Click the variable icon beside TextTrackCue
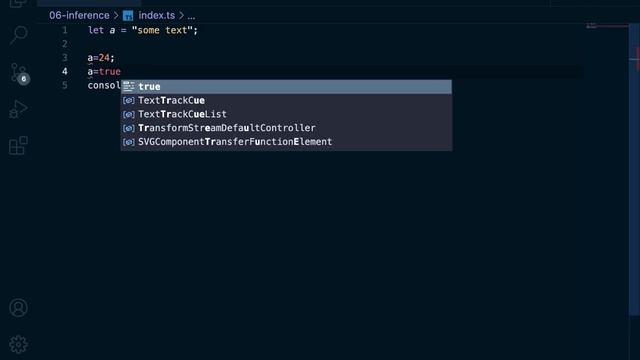 point(129,100)
